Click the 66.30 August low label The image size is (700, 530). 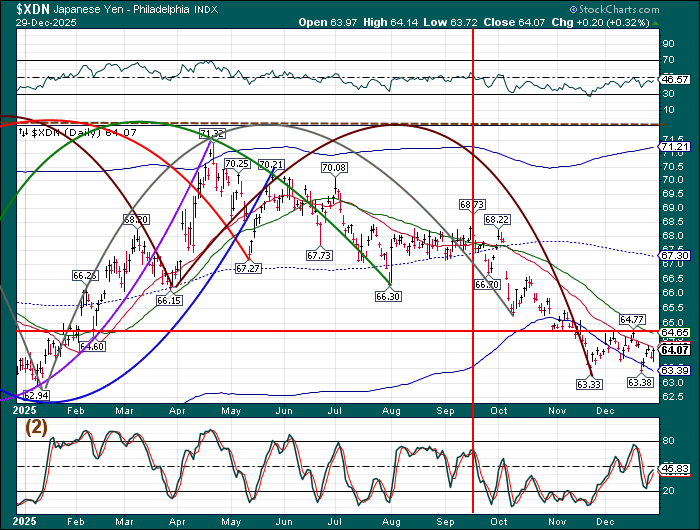pyautogui.click(x=388, y=297)
